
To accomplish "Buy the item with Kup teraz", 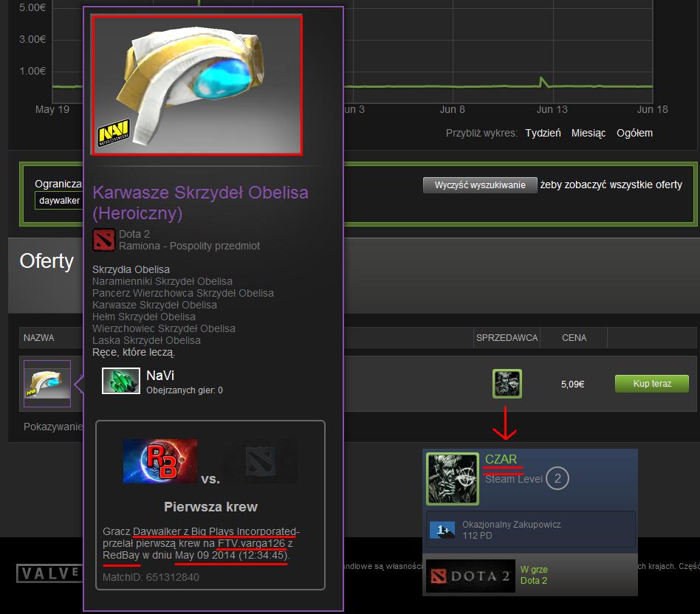I will point(652,384).
